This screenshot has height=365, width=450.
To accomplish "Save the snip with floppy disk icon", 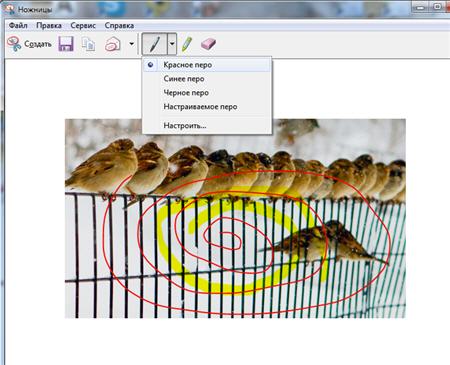I will point(66,44).
